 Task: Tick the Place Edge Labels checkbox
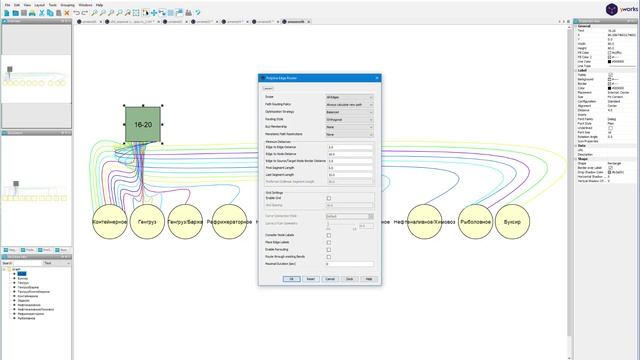[x=329, y=242]
